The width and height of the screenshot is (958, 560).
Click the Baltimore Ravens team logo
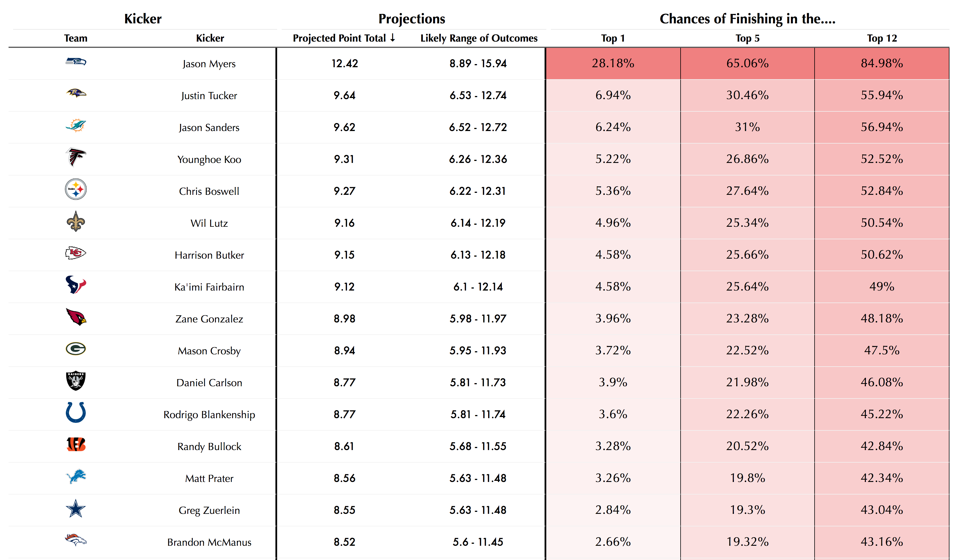(76, 93)
